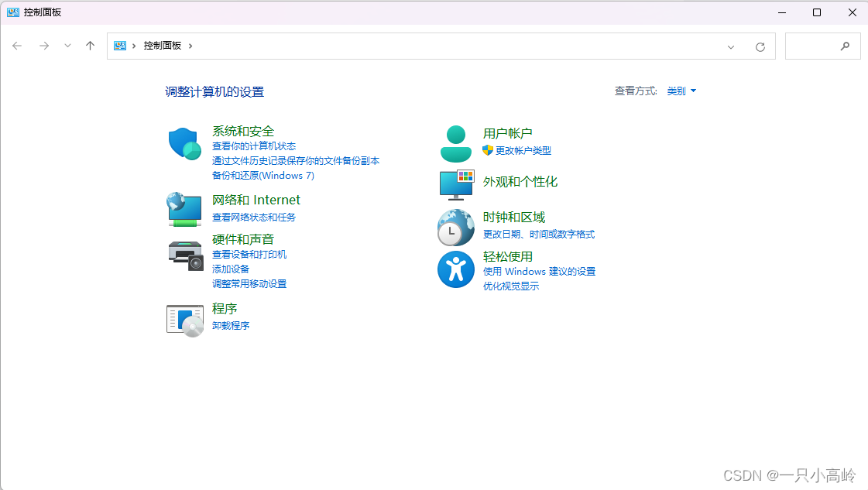Viewport: 868px width, 490px height.
Task: Open 系统和安全 via its shield icon
Action: pos(184,142)
